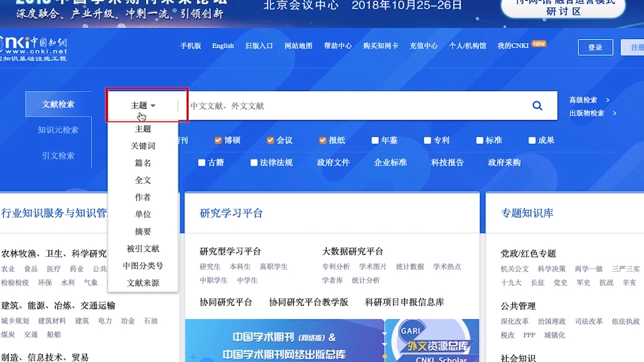Select 作者 from dropdown list

[x=143, y=198]
